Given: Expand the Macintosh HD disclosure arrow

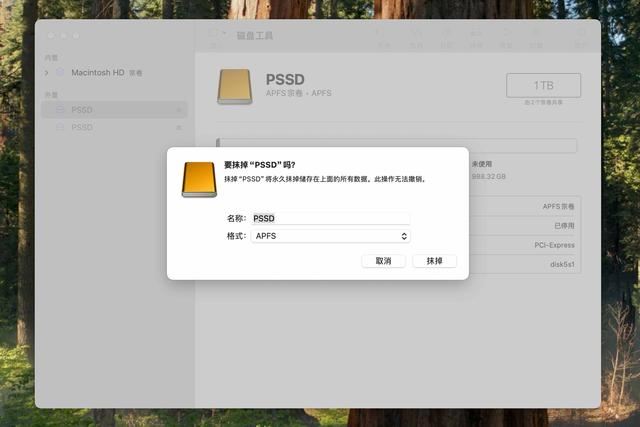Looking at the screenshot, I should pos(47,73).
